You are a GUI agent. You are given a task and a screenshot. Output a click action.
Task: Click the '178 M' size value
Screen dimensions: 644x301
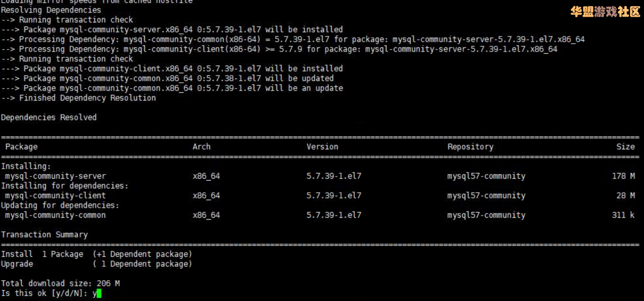pos(623,176)
